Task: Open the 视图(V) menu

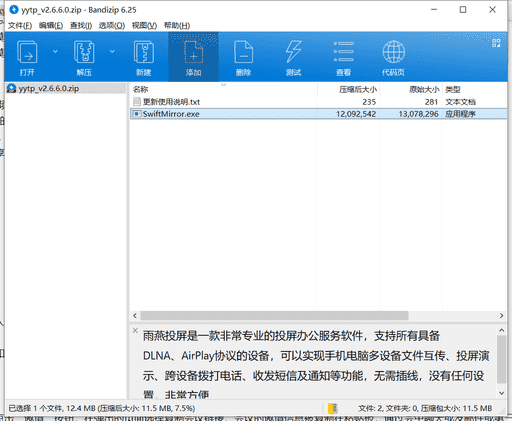Action: (x=144, y=25)
